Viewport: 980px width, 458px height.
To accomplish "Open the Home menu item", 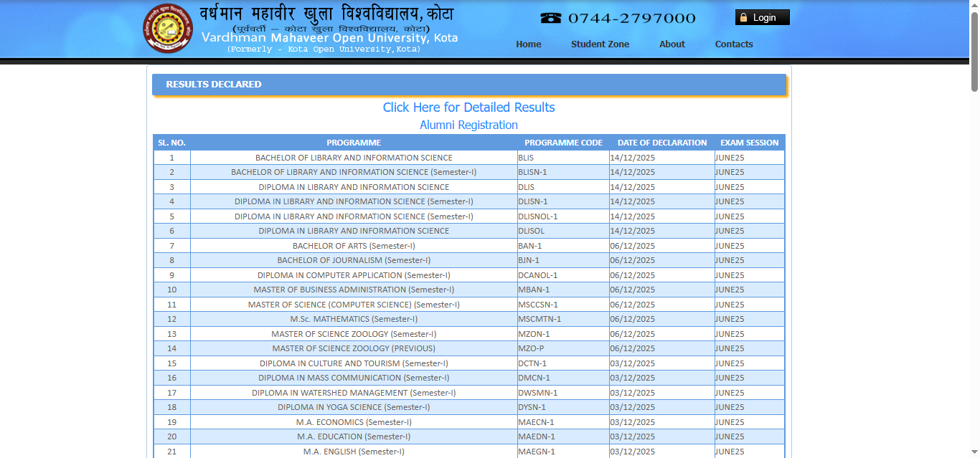I will point(529,44).
